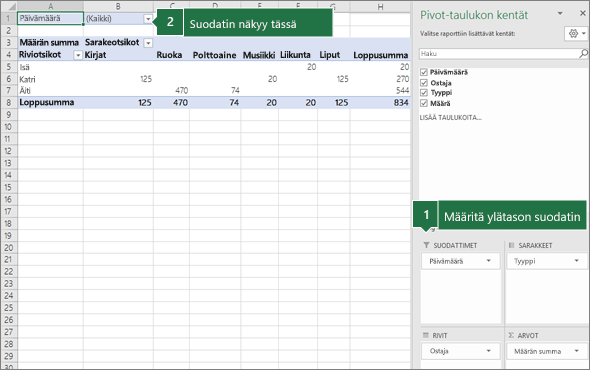This screenshot has width=590, height=370.
Task: Click the RIVIT area heading
Action: pos(439,335)
